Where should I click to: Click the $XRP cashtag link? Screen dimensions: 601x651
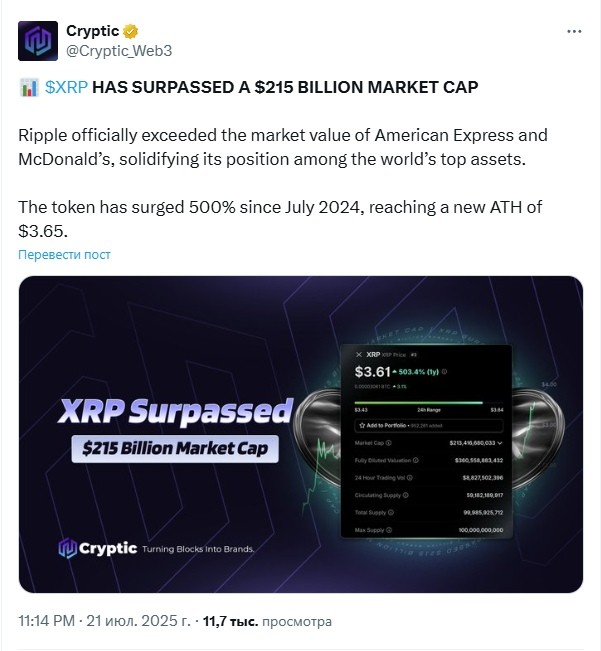66,87
